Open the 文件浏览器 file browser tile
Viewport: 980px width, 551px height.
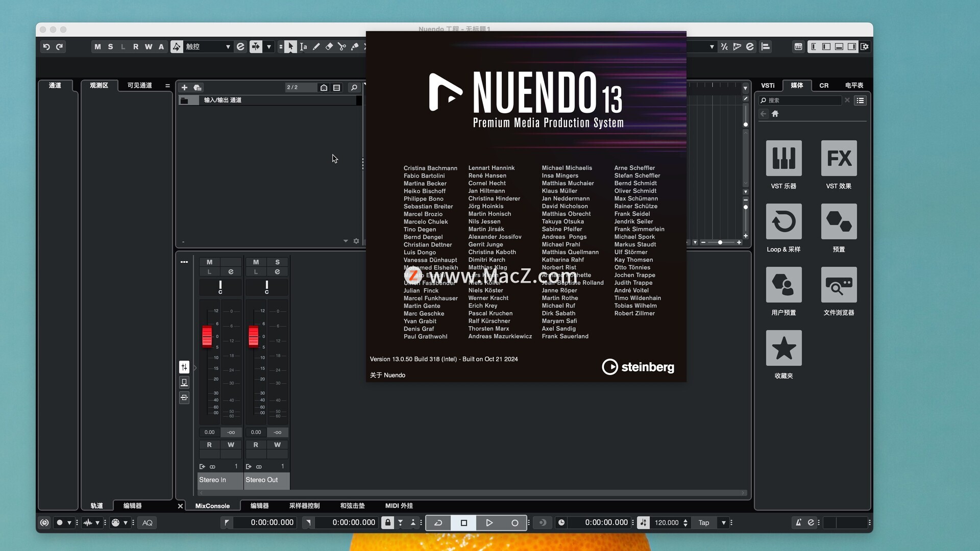(839, 285)
